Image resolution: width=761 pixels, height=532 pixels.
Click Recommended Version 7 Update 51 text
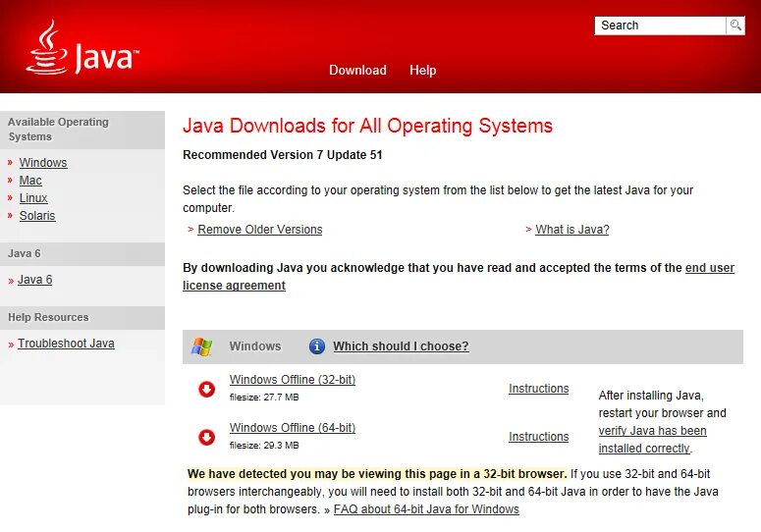pyautogui.click(x=283, y=155)
